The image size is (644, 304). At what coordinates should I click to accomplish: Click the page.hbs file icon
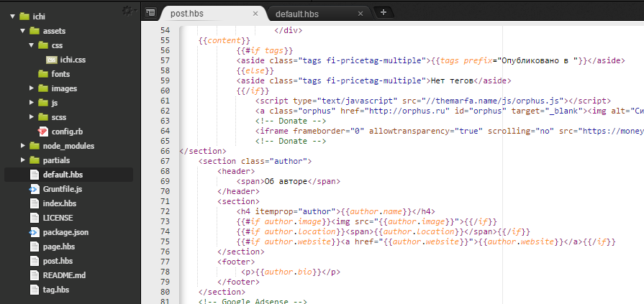[34, 247]
